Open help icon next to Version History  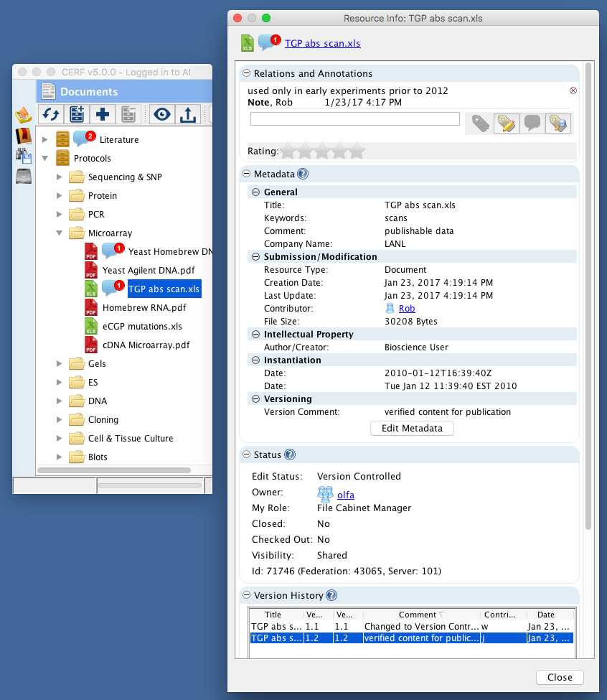pos(331,595)
